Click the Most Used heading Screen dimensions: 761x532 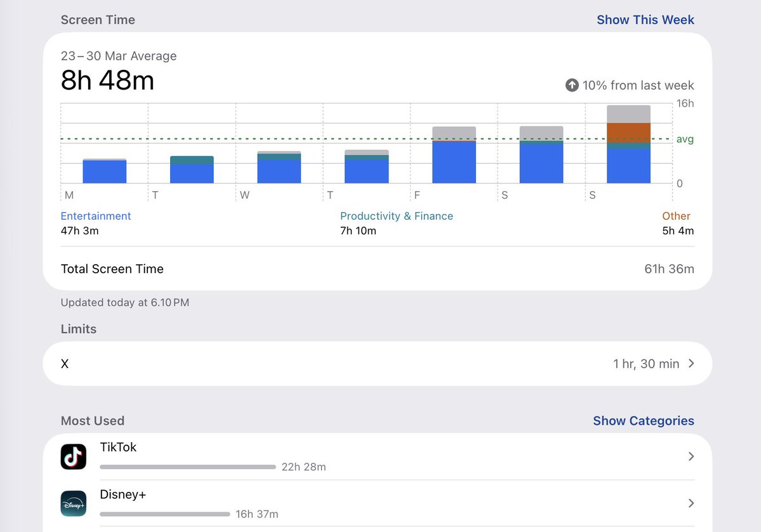(93, 421)
